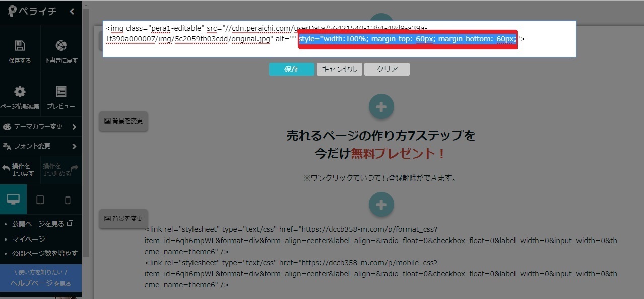The width and height of the screenshot is (644, 299).
Task: Undo one operation with 操作を1つ戻す
Action: point(20,170)
